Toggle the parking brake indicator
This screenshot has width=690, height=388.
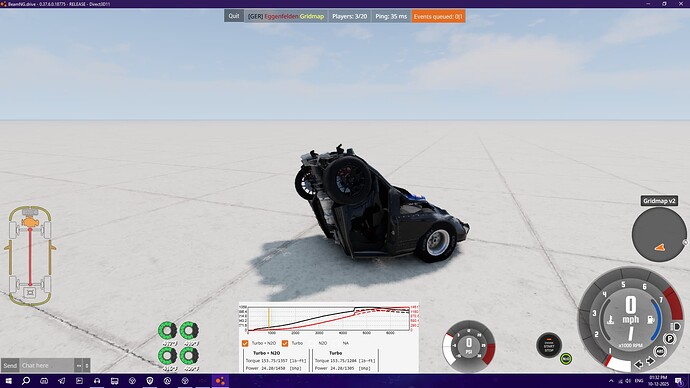coord(670,339)
